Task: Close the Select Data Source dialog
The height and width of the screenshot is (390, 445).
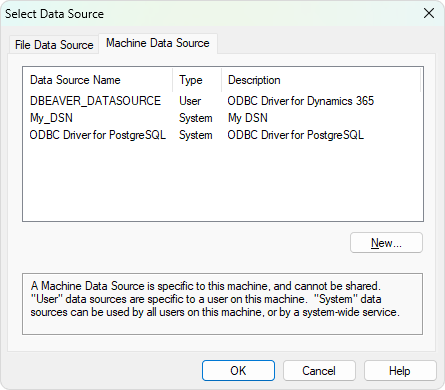Action: [x=429, y=13]
